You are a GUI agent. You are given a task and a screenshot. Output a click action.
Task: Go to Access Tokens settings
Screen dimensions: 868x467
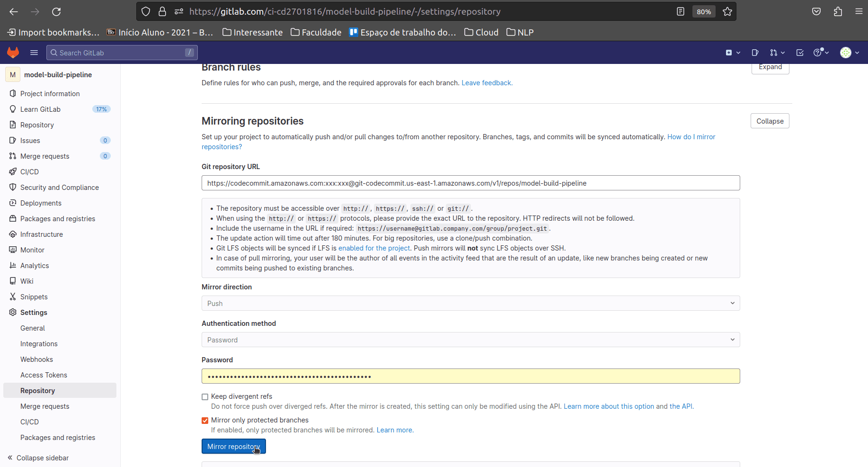coord(44,375)
